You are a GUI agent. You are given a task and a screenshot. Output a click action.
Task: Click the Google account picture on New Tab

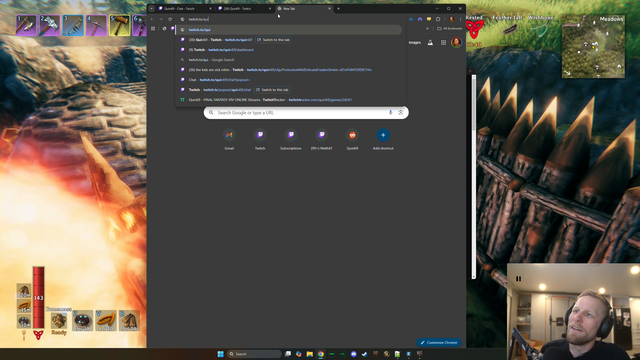(x=456, y=42)
